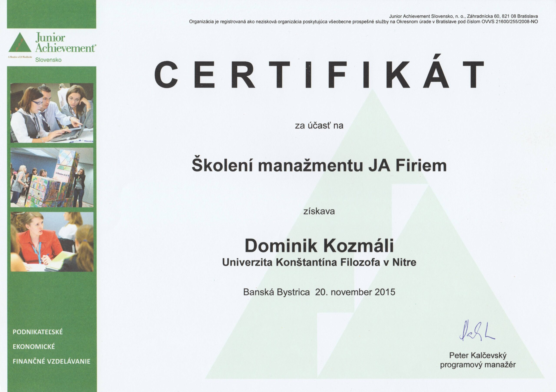Click the photo of three people at laptop
The width and height of the screenshot is (556, 392).
(52, 113)
